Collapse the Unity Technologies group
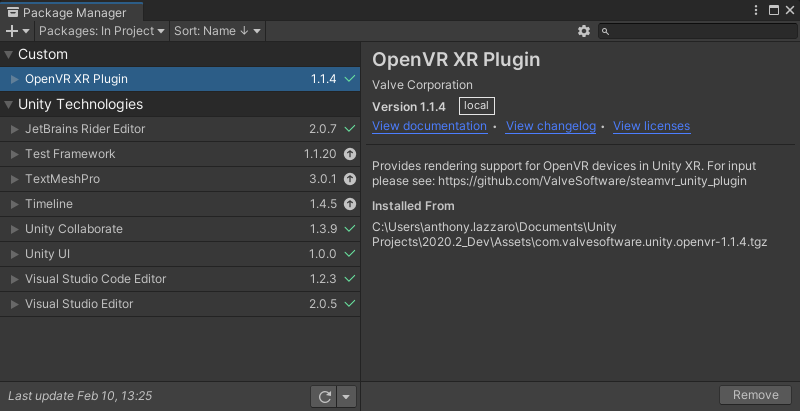 point(9,105)
